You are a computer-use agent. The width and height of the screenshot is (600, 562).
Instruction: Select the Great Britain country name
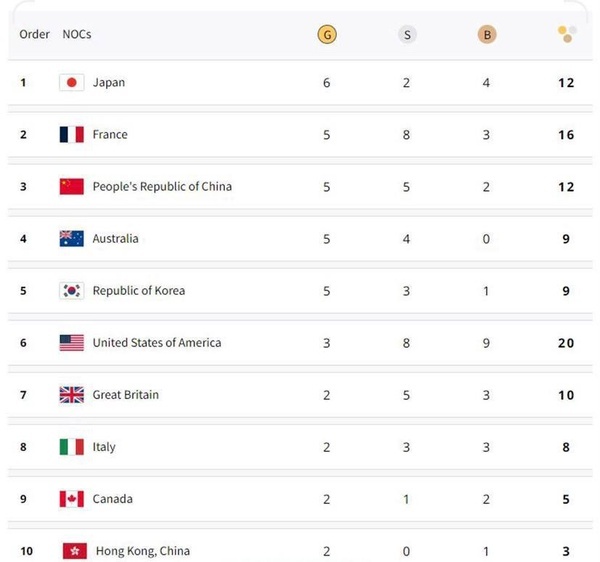126,395
